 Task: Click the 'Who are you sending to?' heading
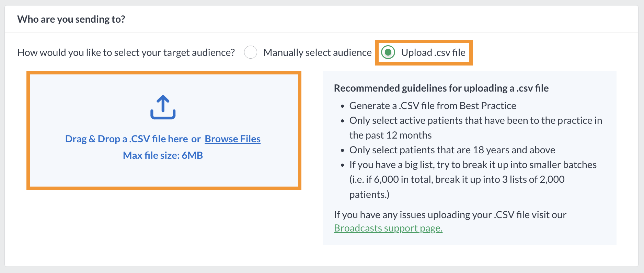[x=71, y=19]
